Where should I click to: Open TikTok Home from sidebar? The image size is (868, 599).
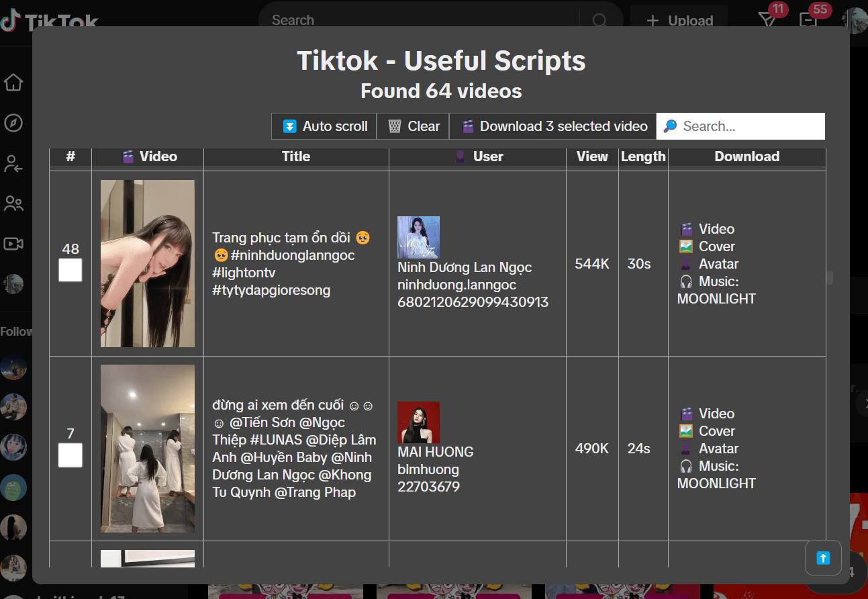point(13,83)
